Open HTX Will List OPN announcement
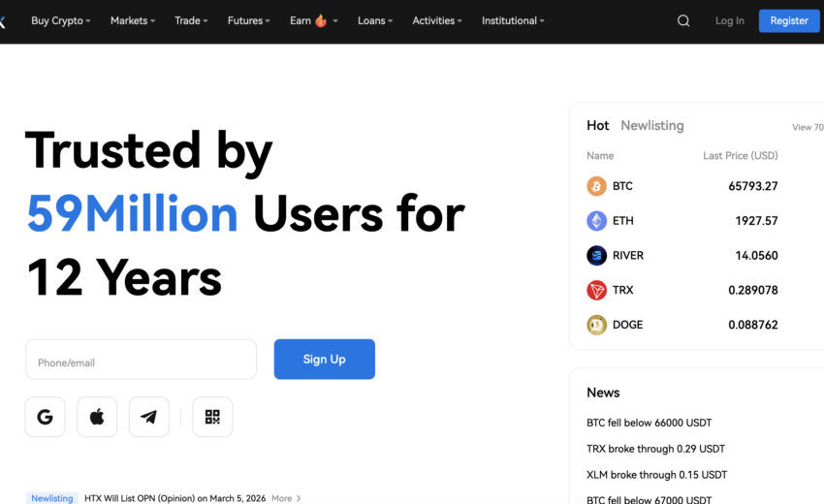 click(175, 498)
